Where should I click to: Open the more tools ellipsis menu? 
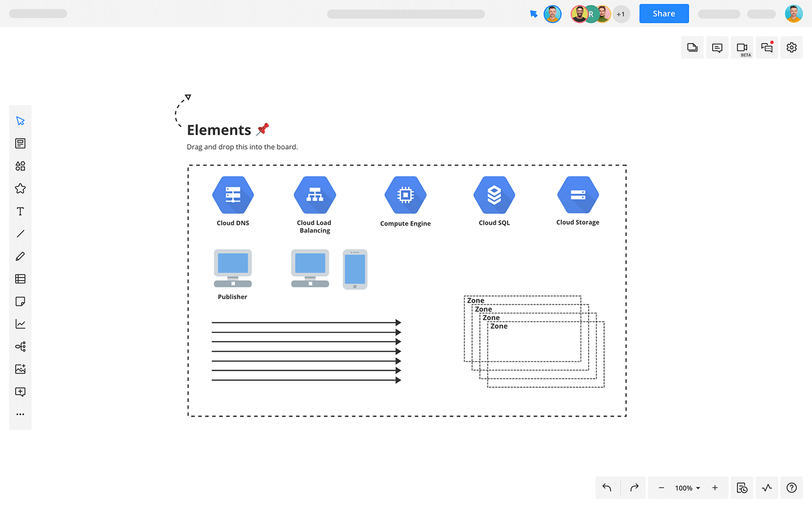pyautogui.click(x=20, y=414)
